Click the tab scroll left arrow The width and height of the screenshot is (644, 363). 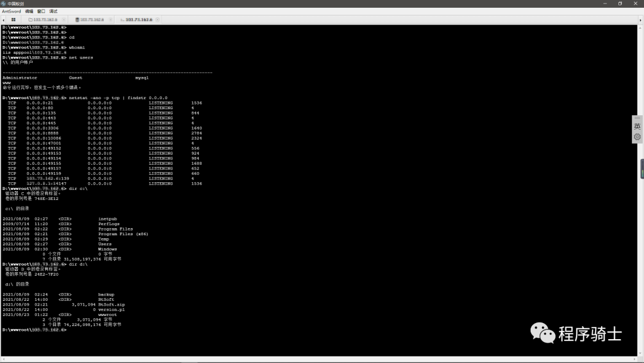coord(4,20)
